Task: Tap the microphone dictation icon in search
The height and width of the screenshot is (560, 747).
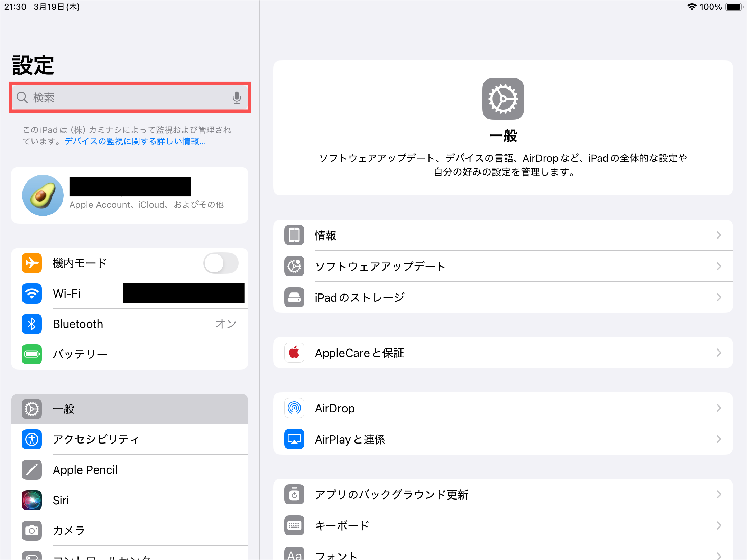Action: 237,97
